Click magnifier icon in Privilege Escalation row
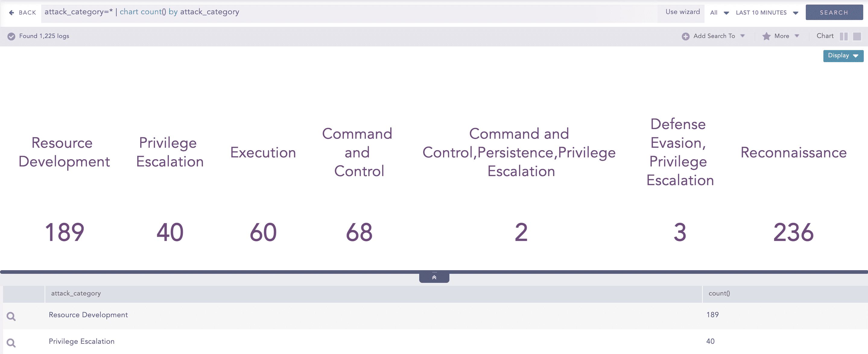The width and height of the screenshot is (868, 354). point(11,343)
